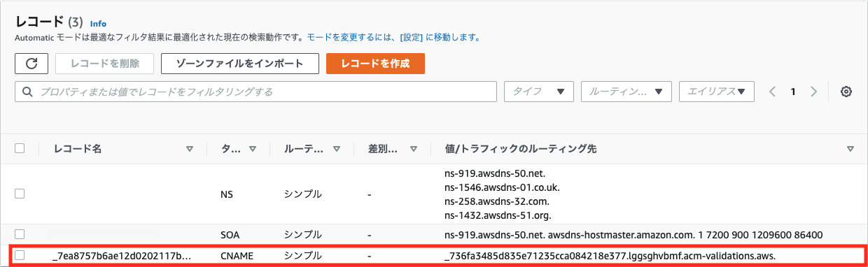Click the SOA type cell
Screen dimensions: 868x267
[230, 235]
